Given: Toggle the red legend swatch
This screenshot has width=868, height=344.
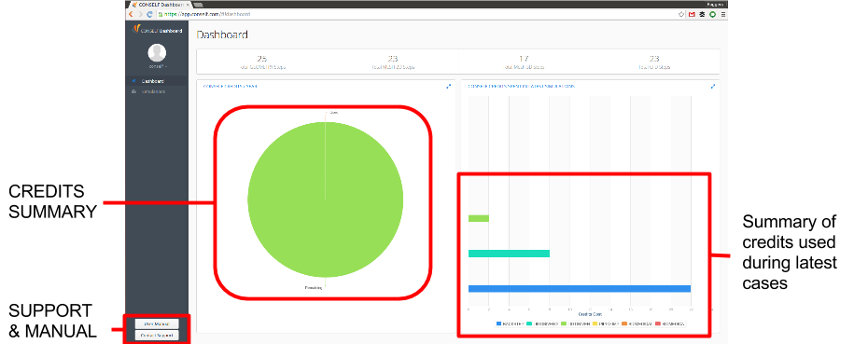Looking at the screenshot, I should (x=658, y=324).
